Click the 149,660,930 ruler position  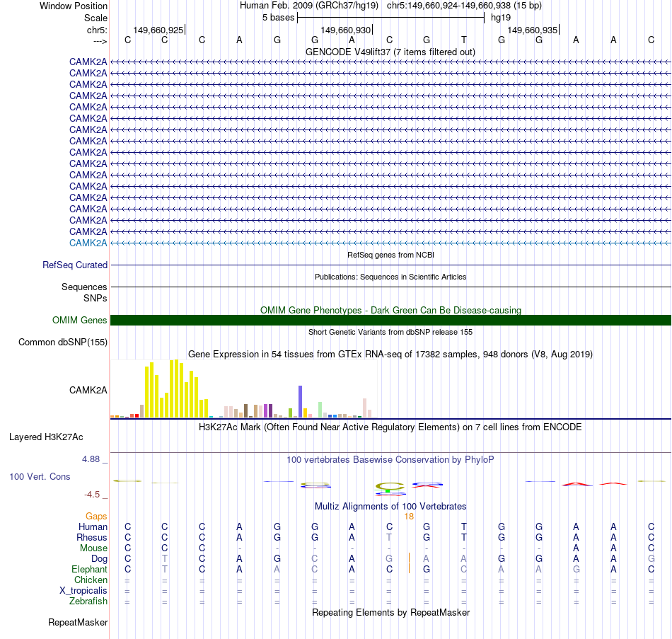pos(345,30)
